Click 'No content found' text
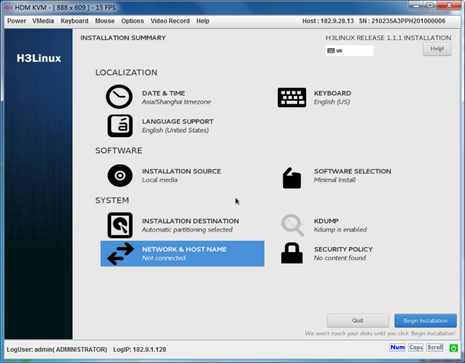 [x=340, y=258]
